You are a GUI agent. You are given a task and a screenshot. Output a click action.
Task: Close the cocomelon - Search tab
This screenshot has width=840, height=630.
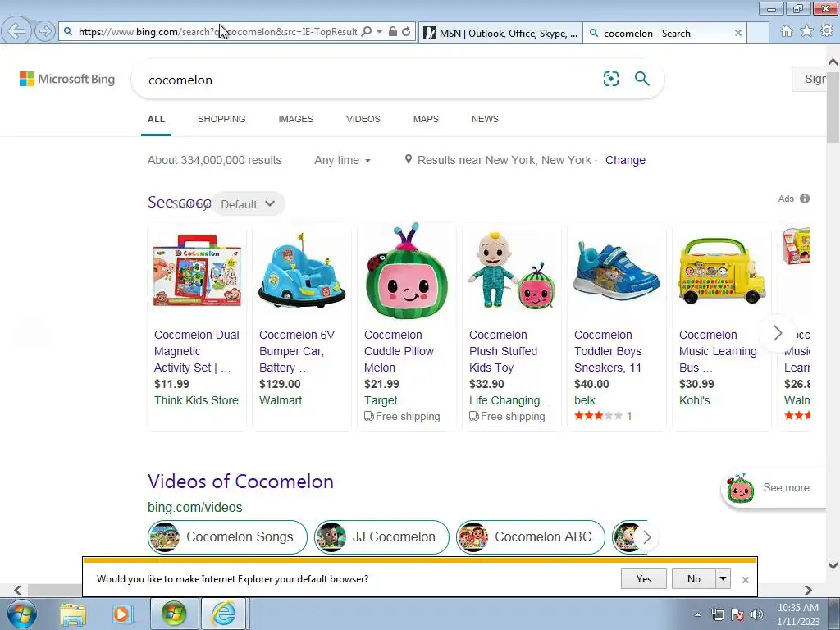point(738,33)
